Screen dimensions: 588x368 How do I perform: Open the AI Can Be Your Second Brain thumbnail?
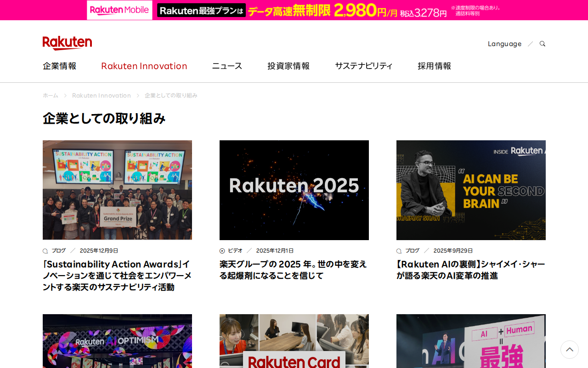pyautogui.click(x=471, y=190)
